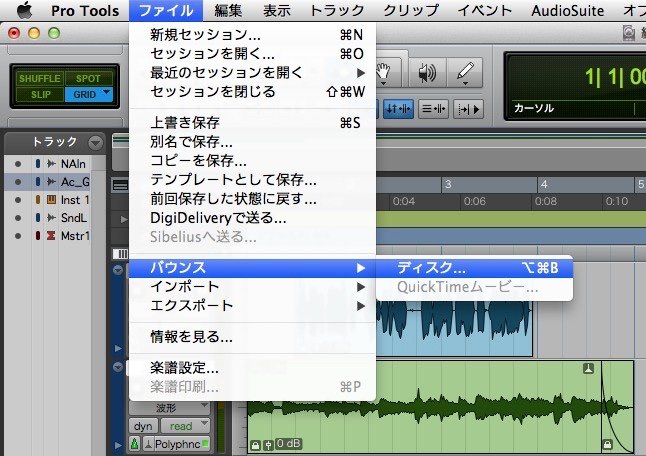
Task: Expand the インポート submenu
Action: click(x=253, y=287)
